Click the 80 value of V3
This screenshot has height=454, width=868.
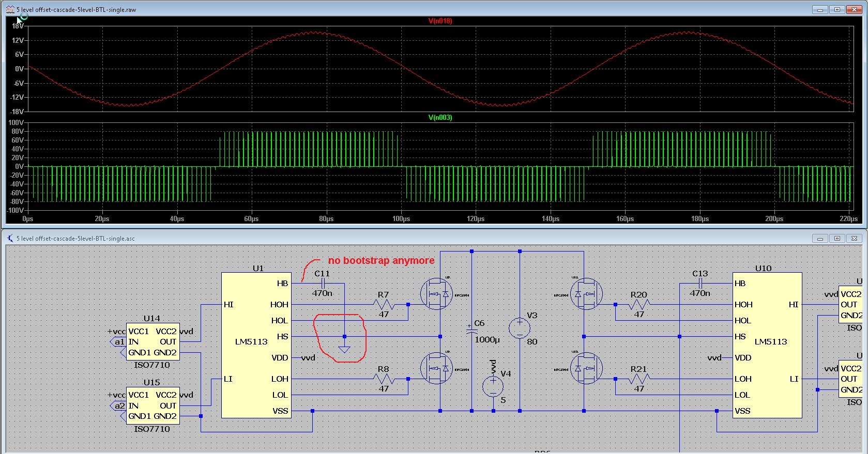pos(532,341)
